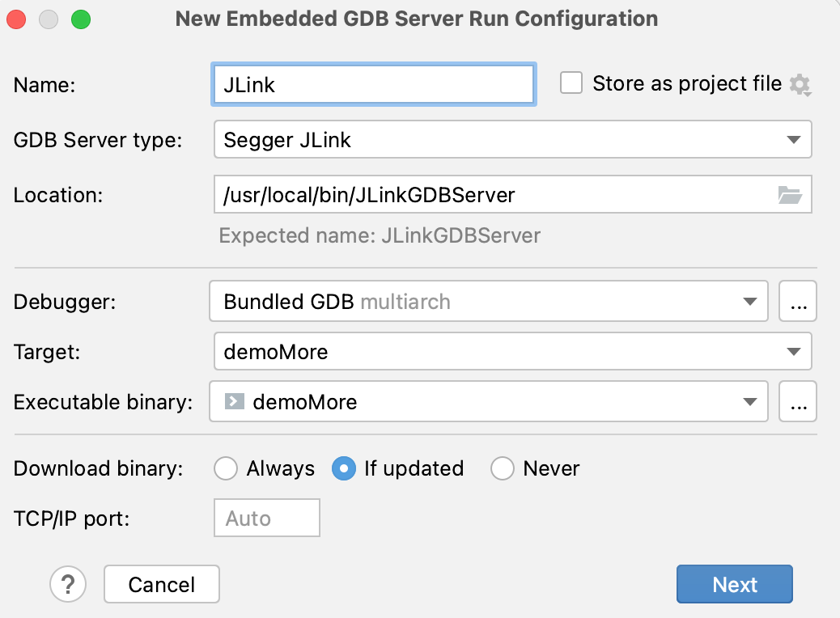Edit the JLinkGDBServer location path field

486,194
